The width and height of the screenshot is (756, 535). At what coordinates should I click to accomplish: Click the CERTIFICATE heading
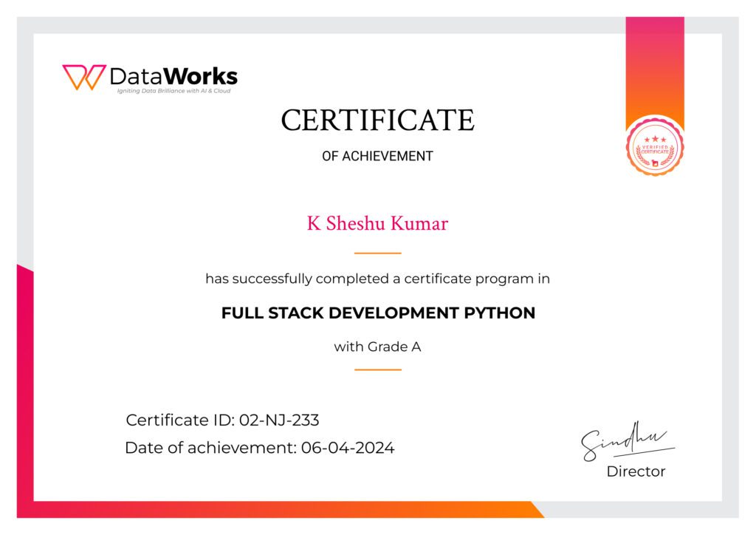pos(377,120)
